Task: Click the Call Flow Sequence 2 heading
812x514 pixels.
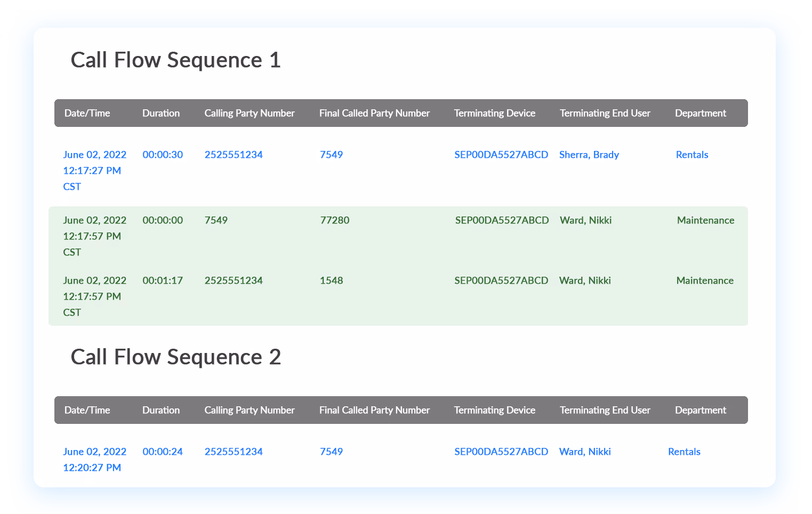Action: tap(175, 357)
